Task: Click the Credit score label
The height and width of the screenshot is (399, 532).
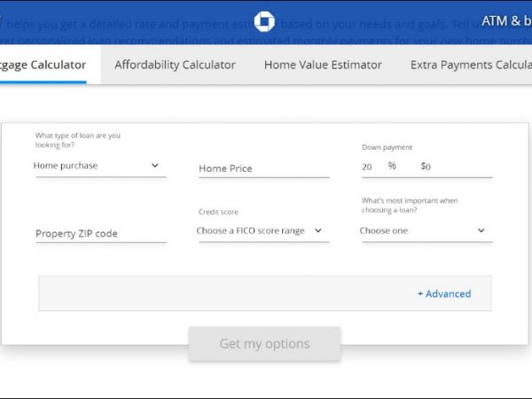Action: tap(218, 212)
